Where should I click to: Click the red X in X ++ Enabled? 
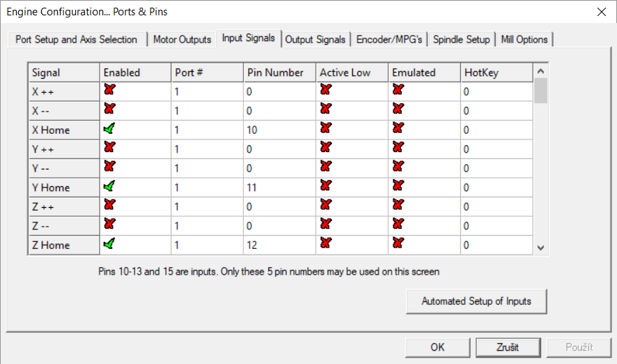[x=109, y=89]
